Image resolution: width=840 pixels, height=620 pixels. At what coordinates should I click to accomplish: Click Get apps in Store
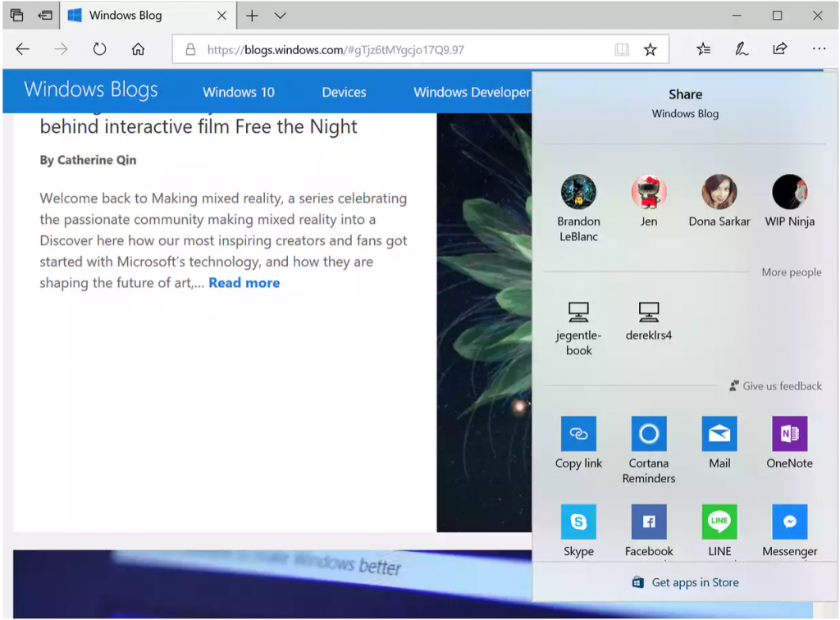686,582
